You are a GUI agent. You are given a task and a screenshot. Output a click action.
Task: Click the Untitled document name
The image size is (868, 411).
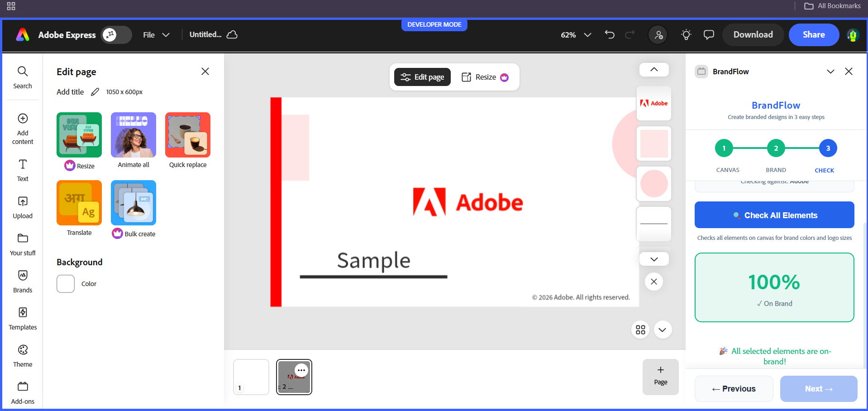point(205,34)
